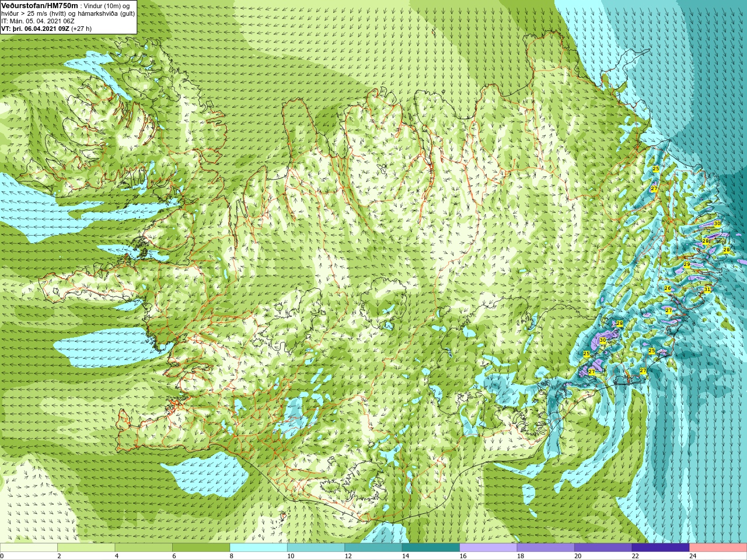Click the 14–16 m/s dark teal legend swatch

(431, 547)
